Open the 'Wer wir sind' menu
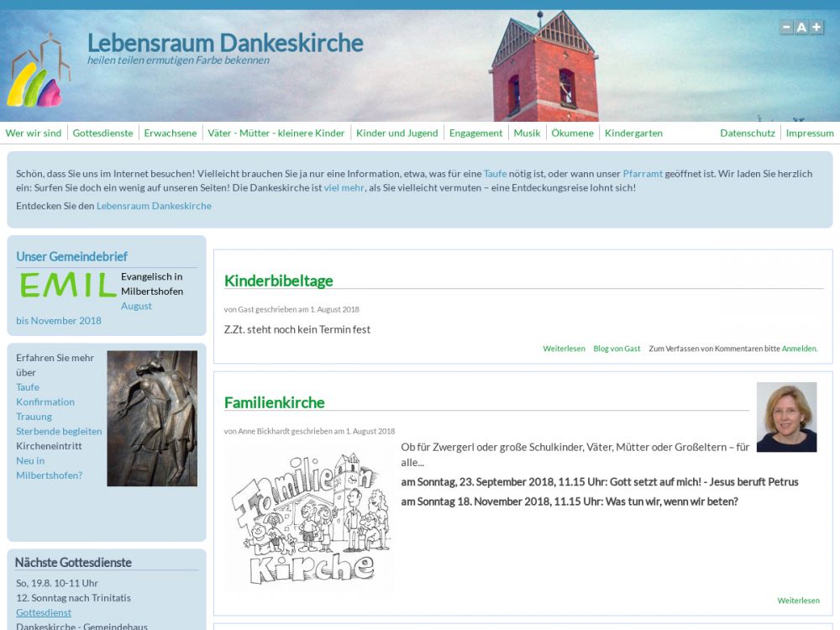 [x=34, y=133]
